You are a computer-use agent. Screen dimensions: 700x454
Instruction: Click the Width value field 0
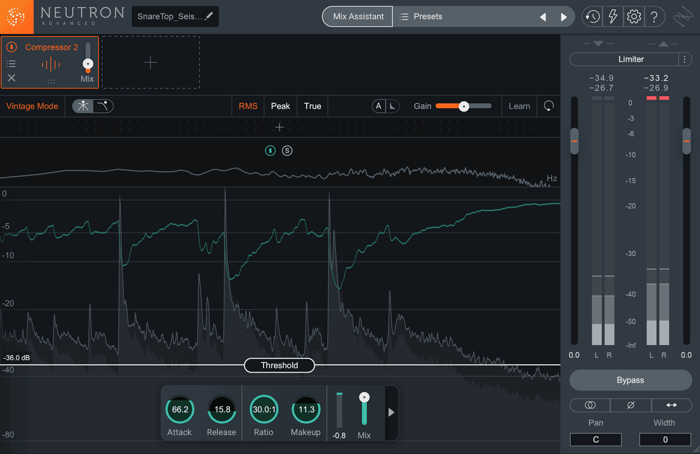[x=665, y=440]
